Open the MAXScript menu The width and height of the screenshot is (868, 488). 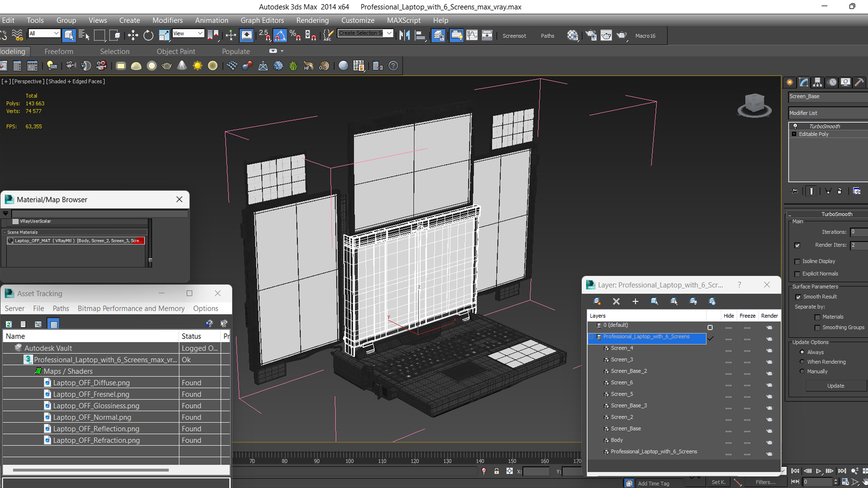(x=403, y=20)
